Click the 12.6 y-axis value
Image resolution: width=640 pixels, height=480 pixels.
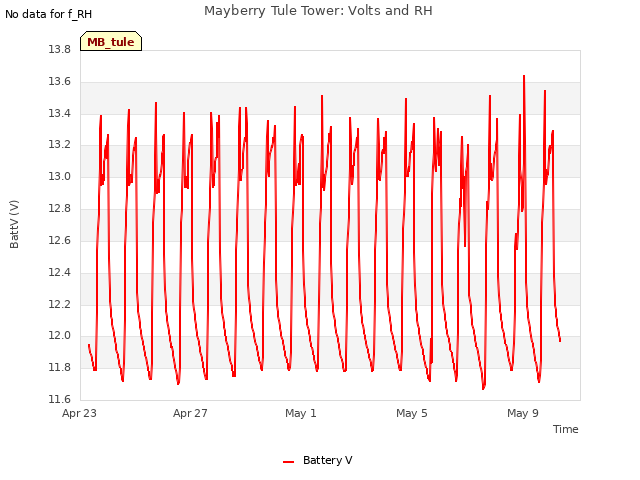pos(60,240)
